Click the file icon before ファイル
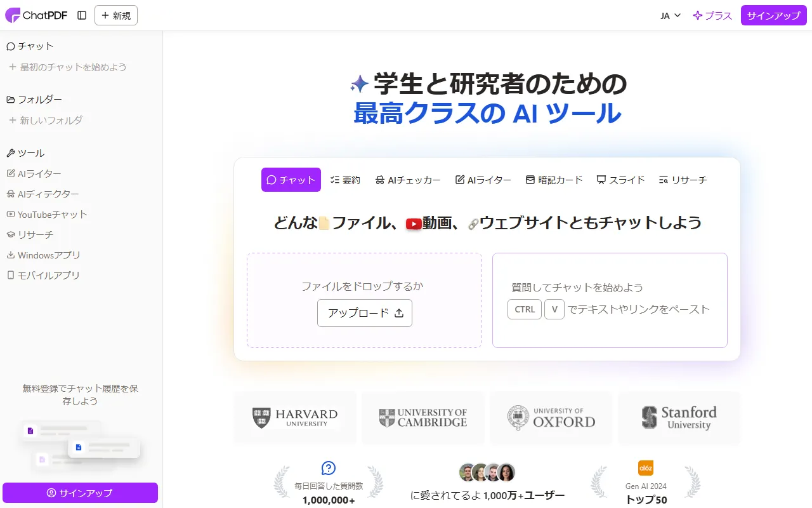This screenshot has width=812, height=508. click(x=324, y=223)
